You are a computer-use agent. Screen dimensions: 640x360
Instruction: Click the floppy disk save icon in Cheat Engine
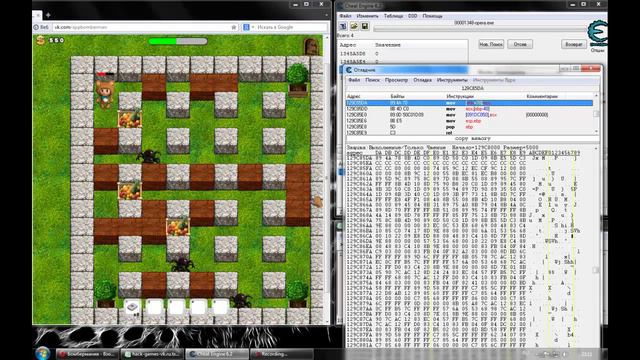coord(364,27)
